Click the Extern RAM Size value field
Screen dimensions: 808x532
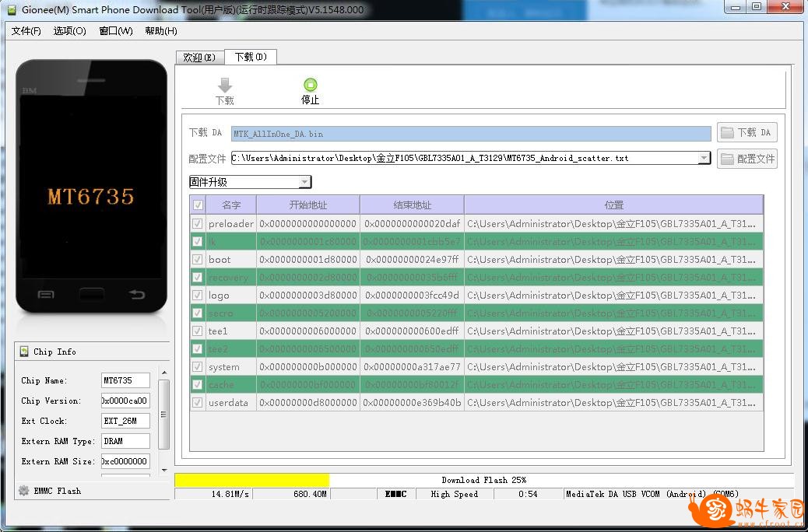[125, 461]
